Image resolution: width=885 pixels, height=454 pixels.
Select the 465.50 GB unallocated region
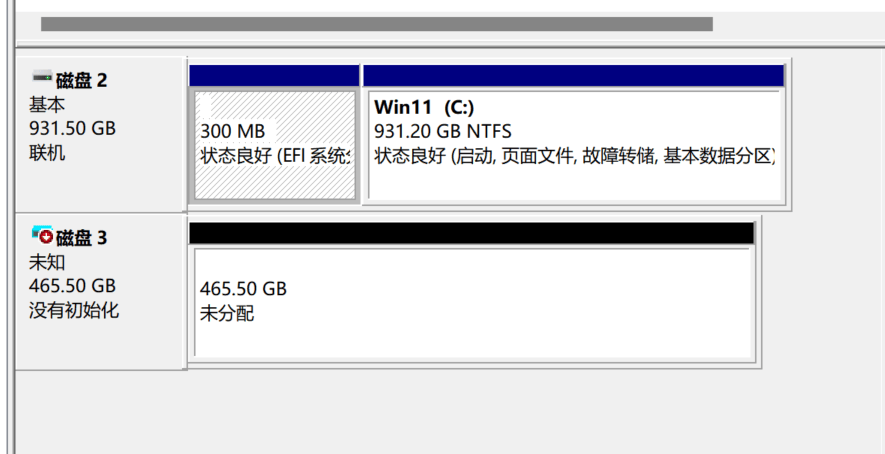pos(472,302)
